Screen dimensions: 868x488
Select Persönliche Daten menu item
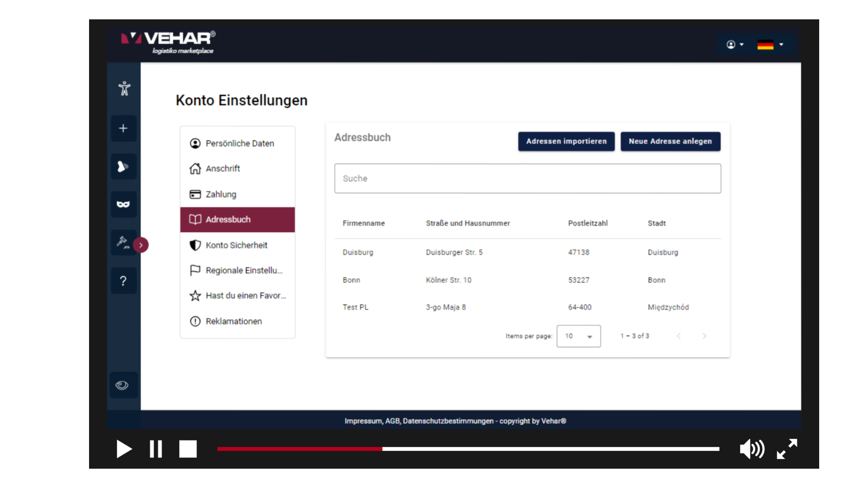(x=240, y=143)
